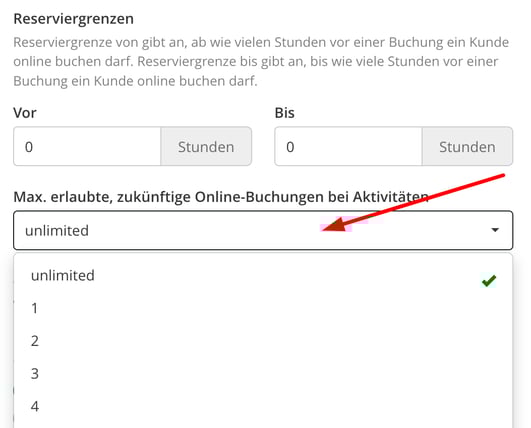
Task: Click the red arrowhead annotation
Action: [x=334, y=225]
